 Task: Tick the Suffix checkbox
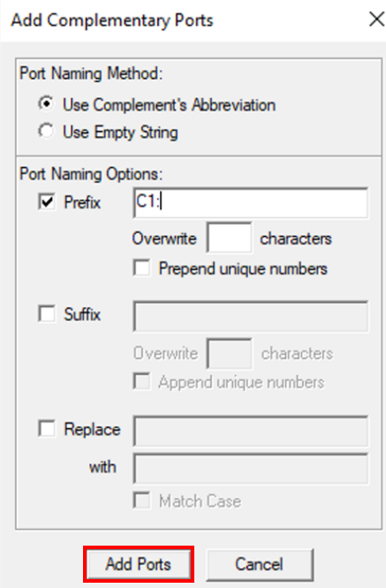point(47,313)
